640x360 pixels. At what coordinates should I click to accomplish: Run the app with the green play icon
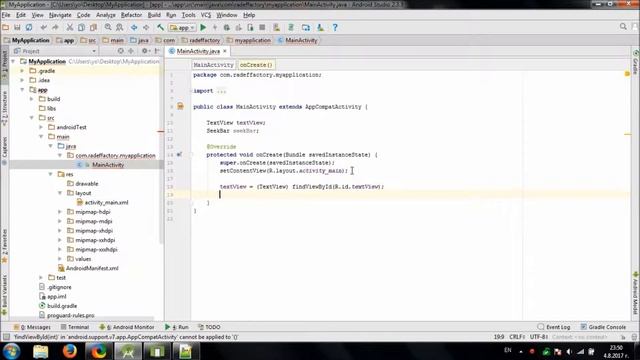[203, 27]
